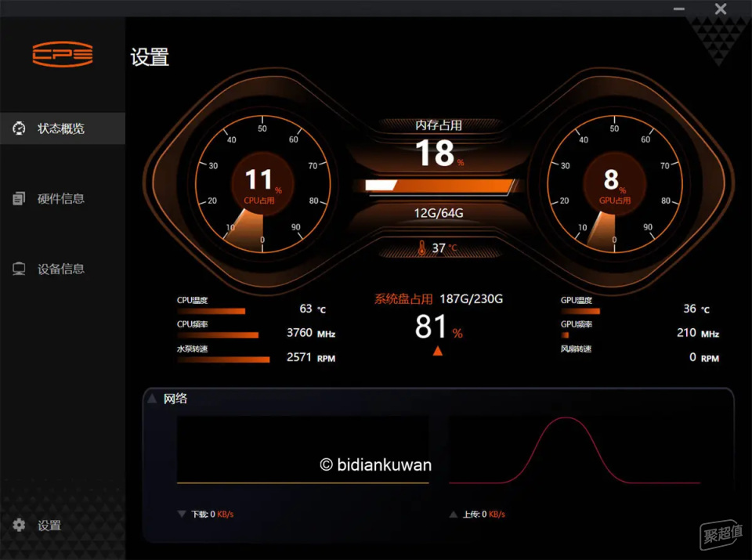This screenshot has width=752, height=560.
Task: Click the 2571 RPM pump speed value
Action: coord(311,357)
